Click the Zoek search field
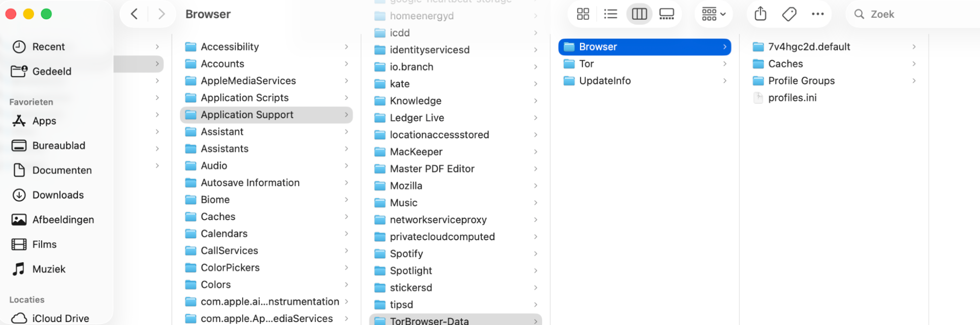 coord(912,14)
